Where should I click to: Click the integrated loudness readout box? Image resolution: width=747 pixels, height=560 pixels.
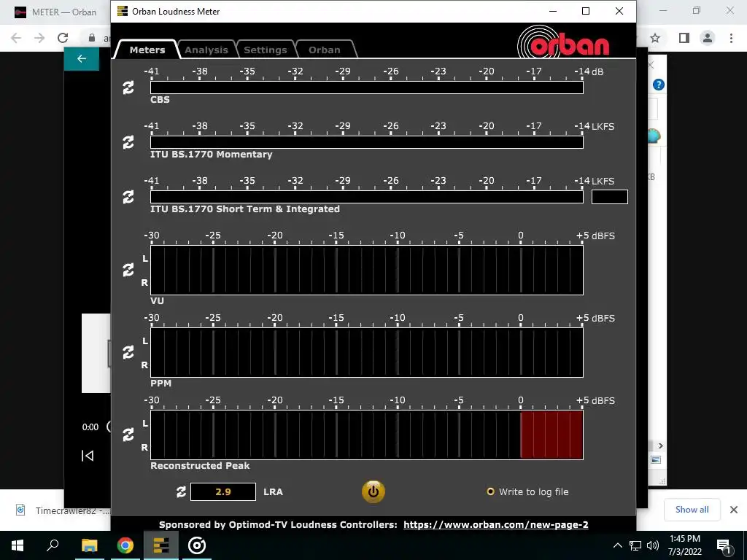point(609,197)
